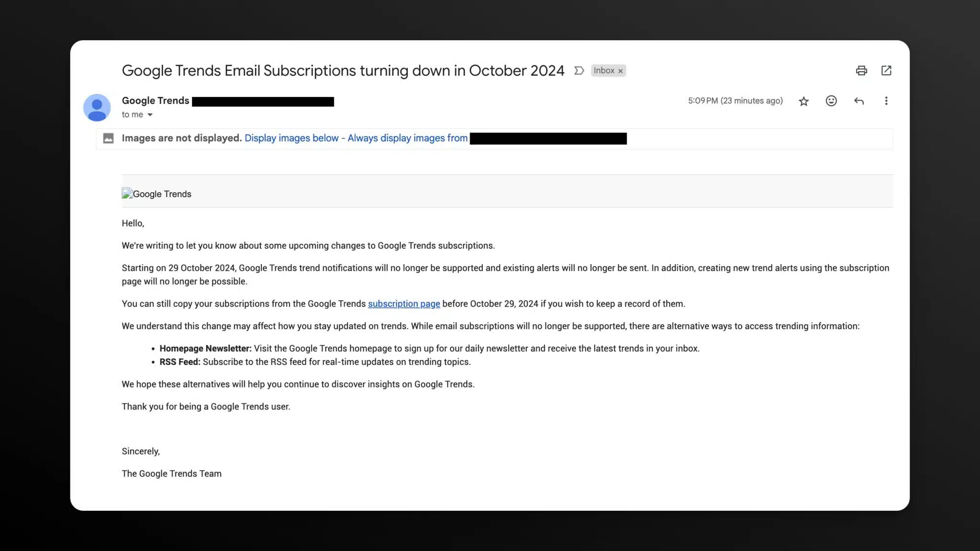Click the "Display images below" link

[291, 138]
